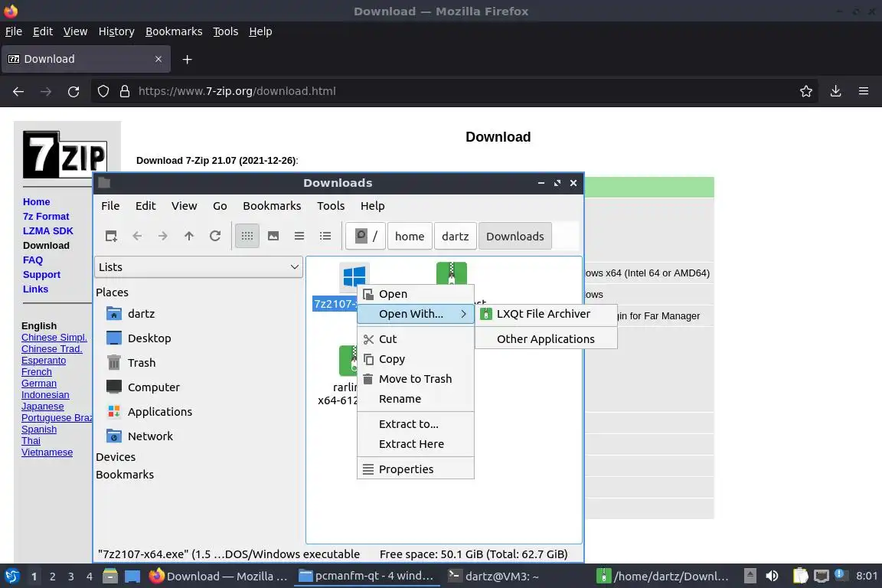Open Firefox hamburger application menu

pyautogui.click(x=864, y=91)
